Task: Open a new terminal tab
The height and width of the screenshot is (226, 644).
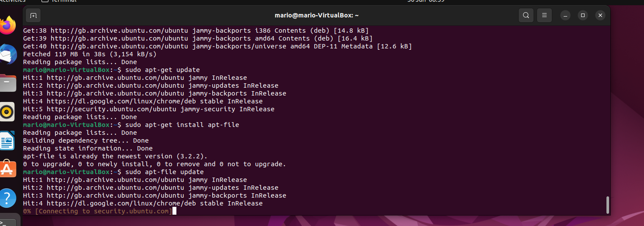Action: pyautogui.click(x=33, y=15)
